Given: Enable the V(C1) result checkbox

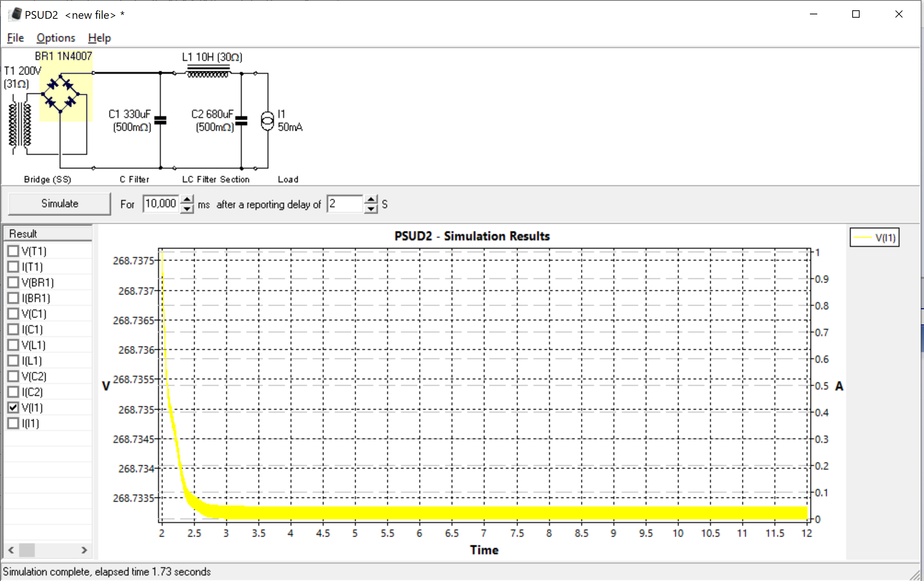Looking at the screenshot, I should pos(13,314).
